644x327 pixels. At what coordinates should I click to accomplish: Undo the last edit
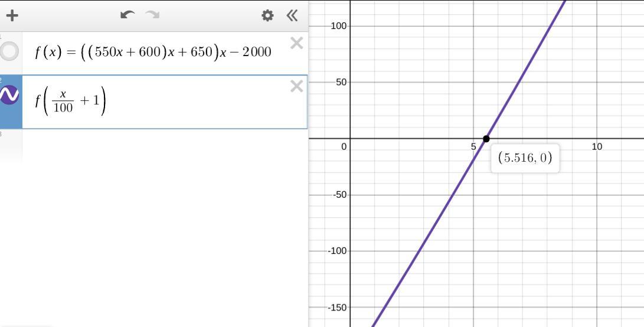tap(128, 15)
